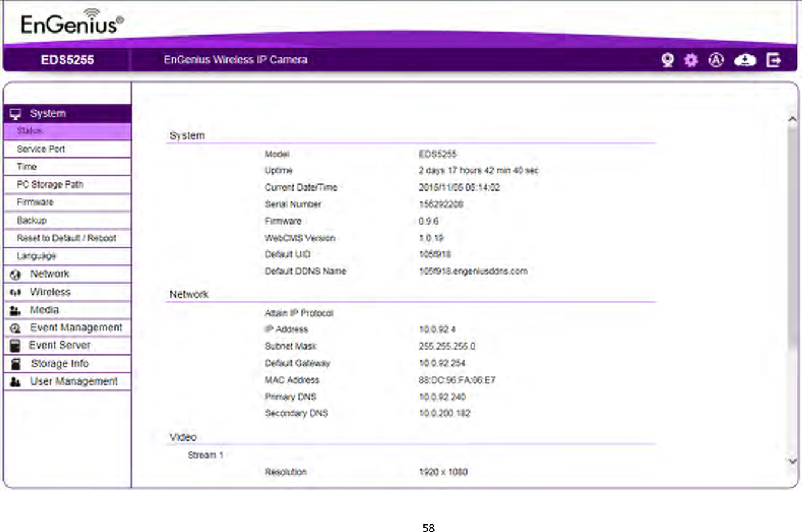Click the 'Default UID' label
The image size is (802, 532).
(287, 254)
